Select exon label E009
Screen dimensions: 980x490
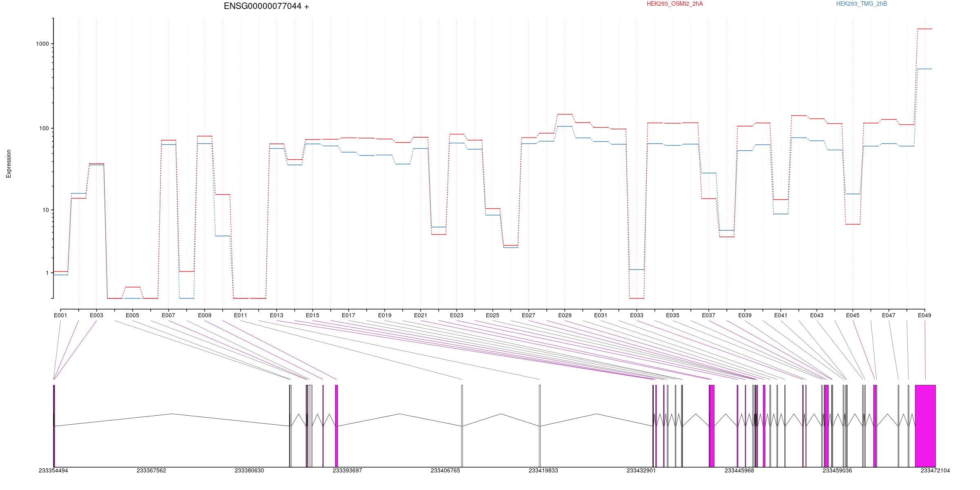(205, 315)
